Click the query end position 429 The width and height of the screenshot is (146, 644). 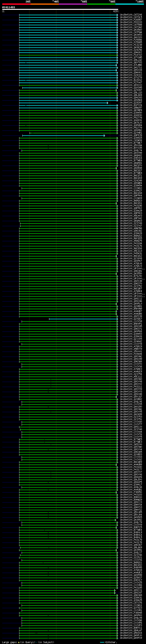[x=115, y=11]
